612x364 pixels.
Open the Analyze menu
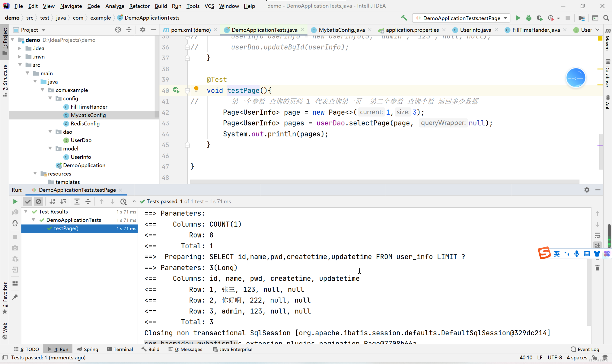click(114, 6)
